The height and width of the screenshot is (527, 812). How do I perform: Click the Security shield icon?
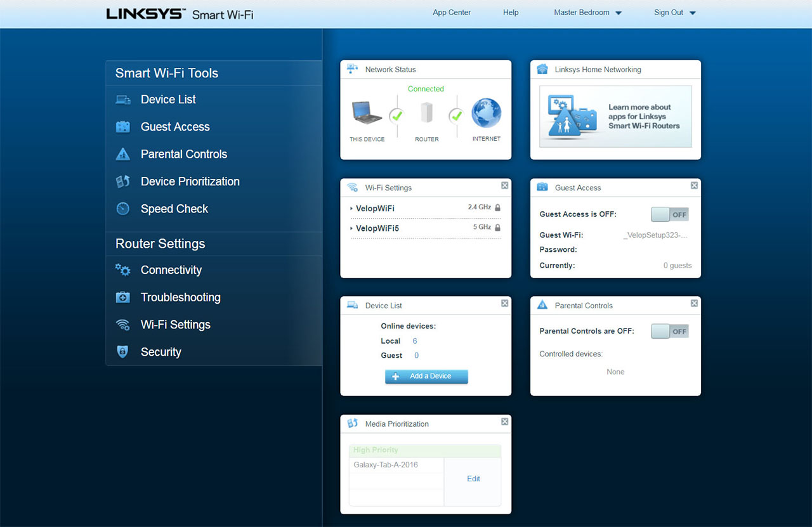[123, 352]
